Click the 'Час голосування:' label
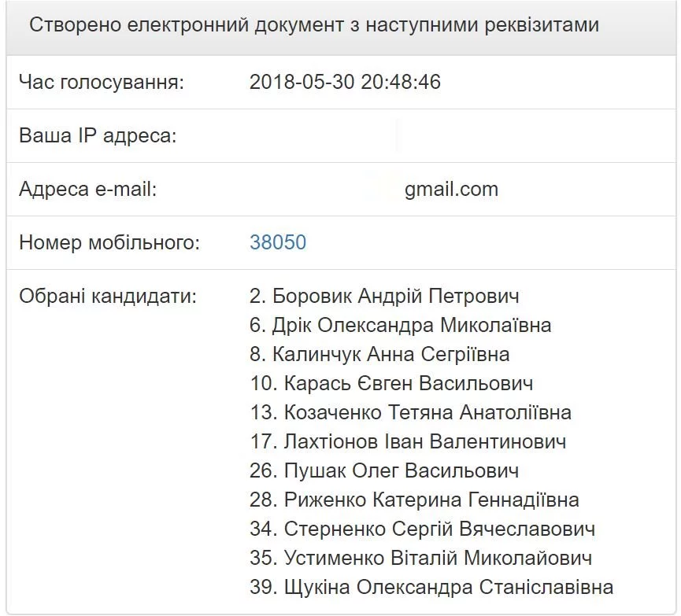Viewport: 681px width, 616px height. point(102,82)
